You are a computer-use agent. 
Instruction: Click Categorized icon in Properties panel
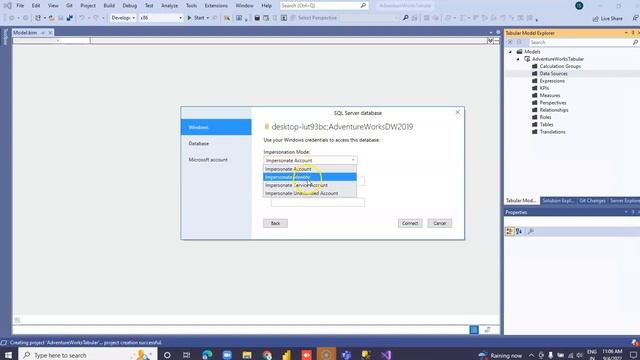(x=509, y=231)
